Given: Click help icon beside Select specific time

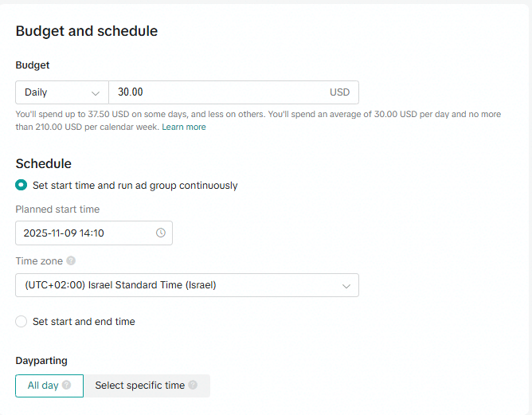Looking at the screenshot, I should (193, 386).
